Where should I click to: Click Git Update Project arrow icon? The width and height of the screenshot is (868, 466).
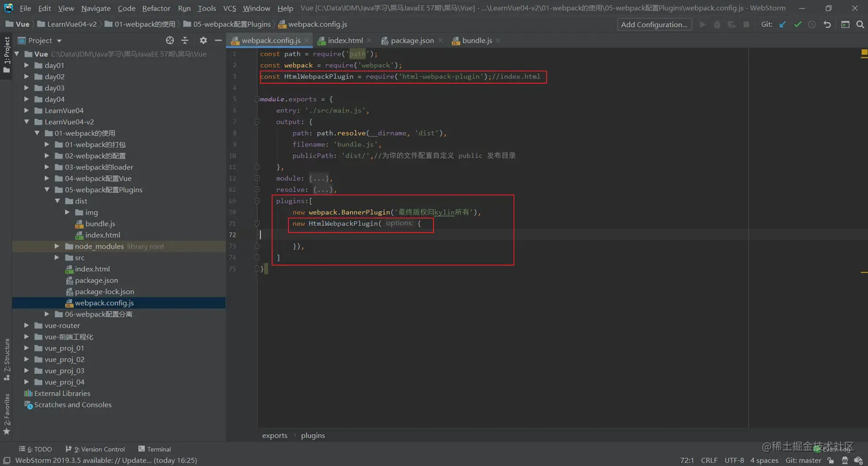click(x=783, y=25)
